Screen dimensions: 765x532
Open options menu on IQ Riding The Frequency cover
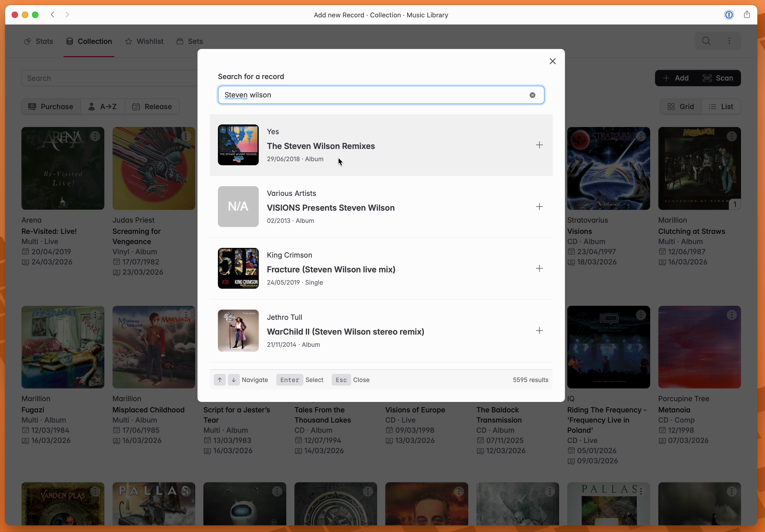[x=641, y=315]
